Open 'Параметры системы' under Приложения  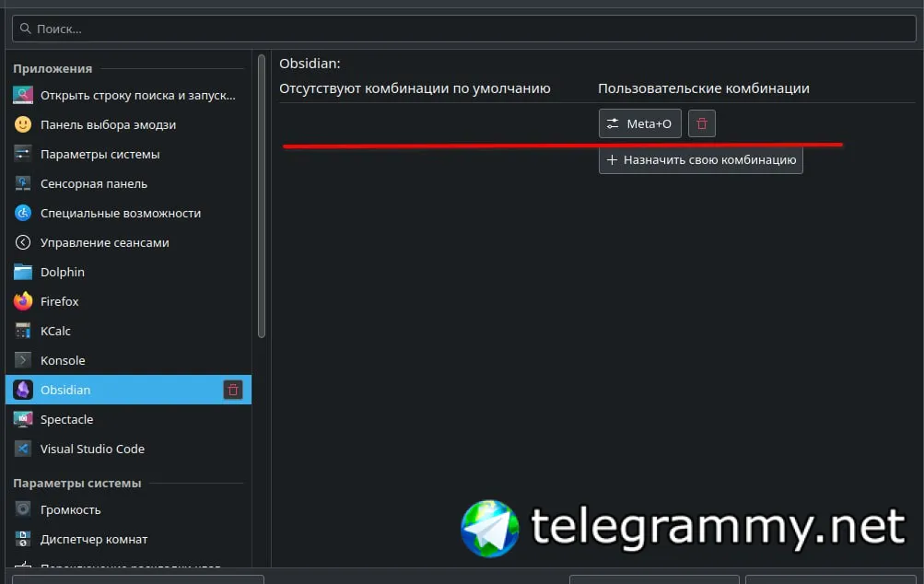tap(128, 154)
